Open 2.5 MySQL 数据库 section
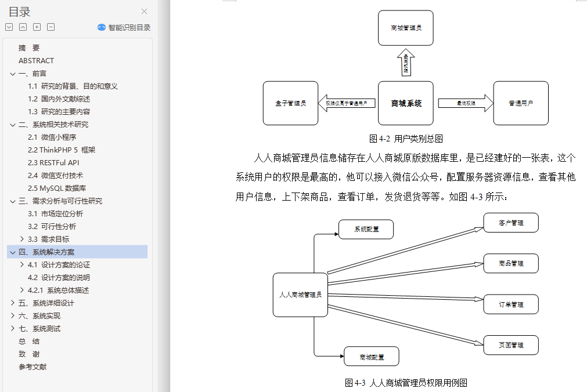This screenshot has height=392, width=587. [57, 188]
